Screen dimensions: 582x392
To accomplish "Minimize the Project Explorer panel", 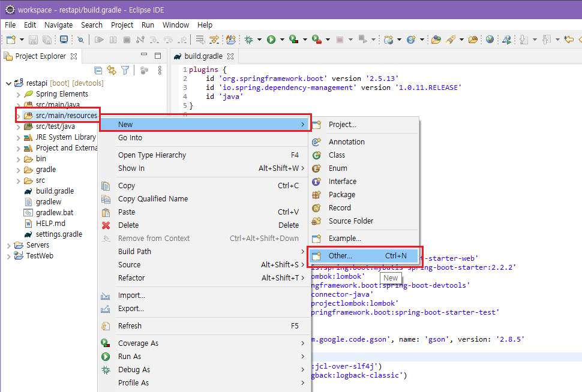I will [x=144, y=55].
